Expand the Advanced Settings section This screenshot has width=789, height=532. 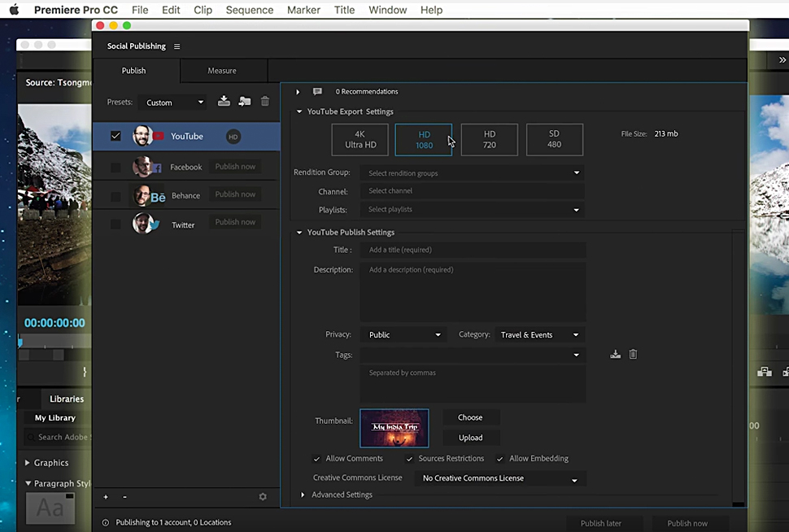[x=303, y=495]
